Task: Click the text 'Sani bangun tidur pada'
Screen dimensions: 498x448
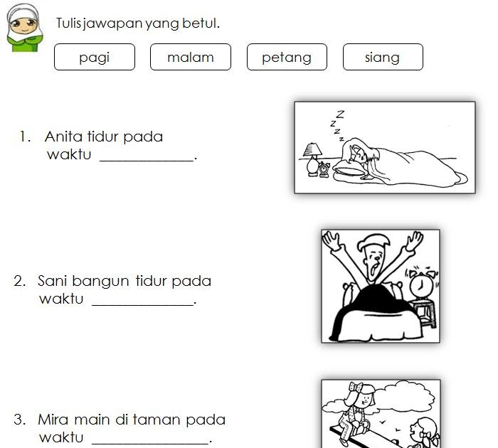Action: click(124, 282)
